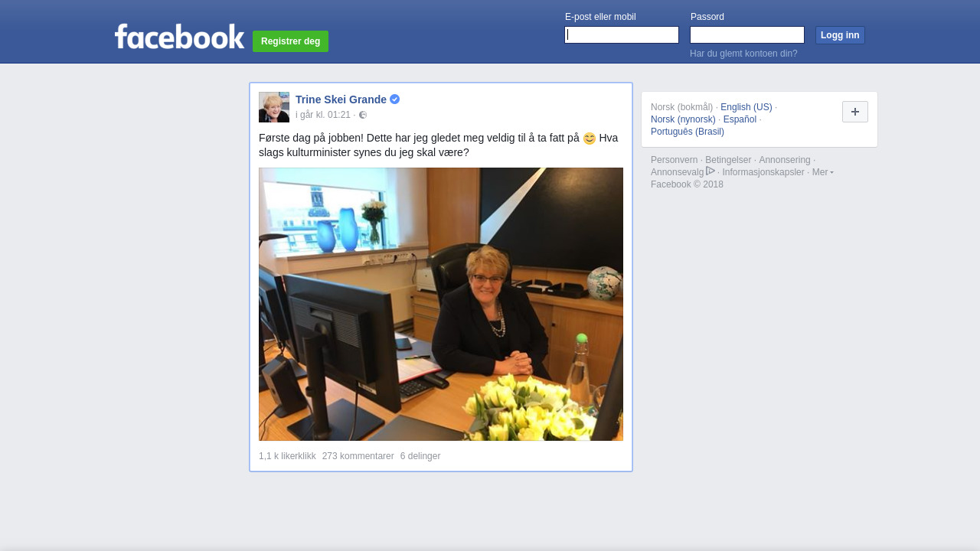Image resolution: width=980 pixels, height=551 pixels.
Task: Open the post photo of the office
Action: (441, 304)
